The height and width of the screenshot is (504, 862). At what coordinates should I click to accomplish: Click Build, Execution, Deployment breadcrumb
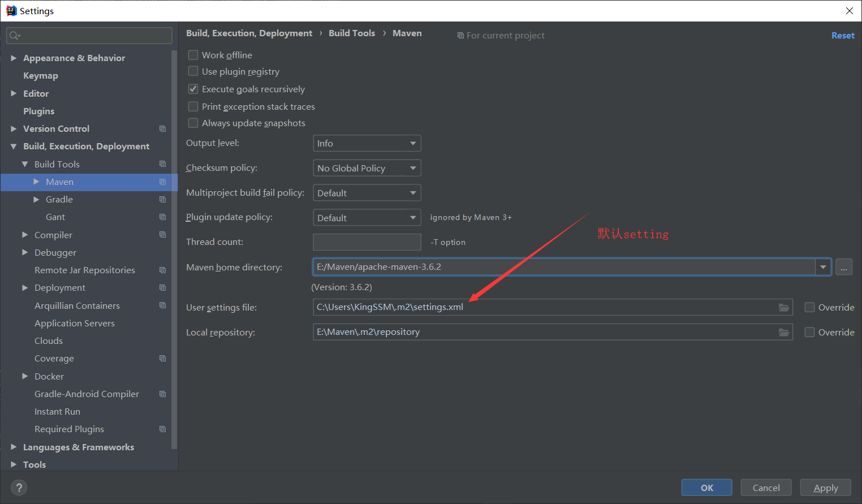click(x=249, y=33)
